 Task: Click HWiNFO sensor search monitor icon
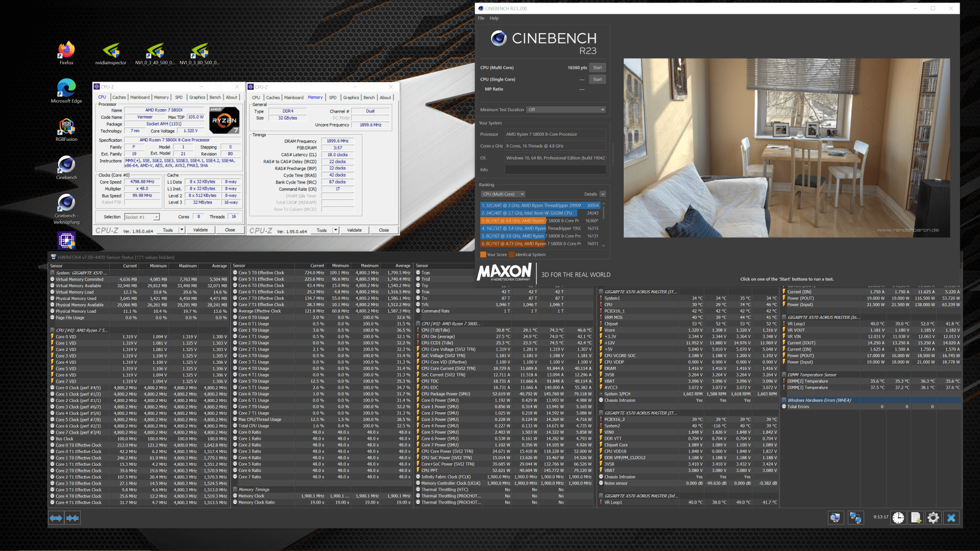click(835, 518)
